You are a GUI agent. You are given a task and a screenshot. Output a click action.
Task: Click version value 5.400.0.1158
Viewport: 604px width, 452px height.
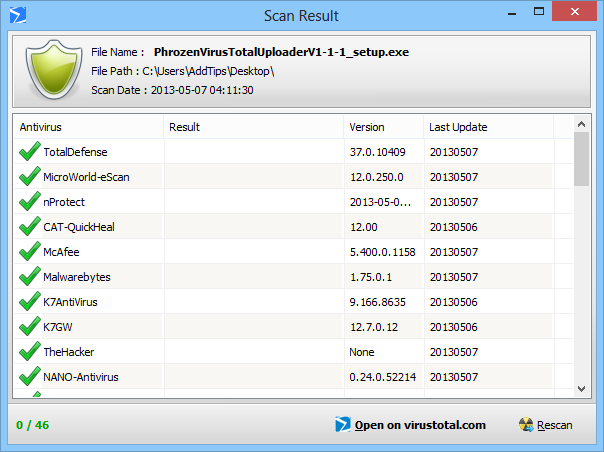coord(383,252)
